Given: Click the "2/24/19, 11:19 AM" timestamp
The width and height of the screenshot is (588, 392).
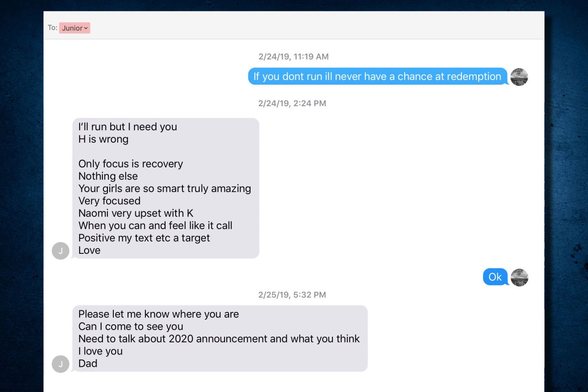Looking at the screenshot, I should pos(293,57).
